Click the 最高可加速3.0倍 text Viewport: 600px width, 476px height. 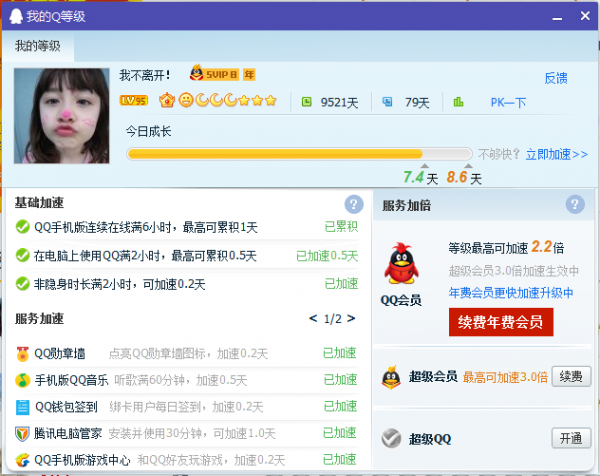(x=505, y=377)
